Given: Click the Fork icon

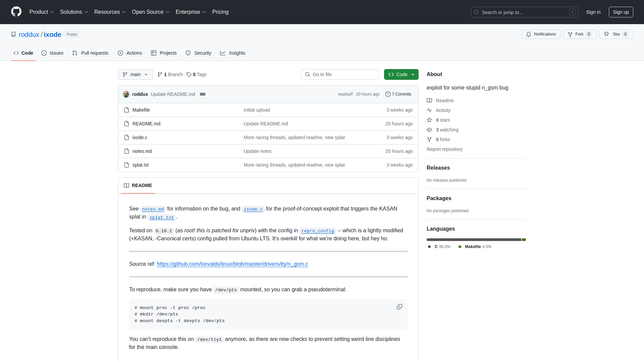Looking at the screenshot, I should point(570,34).
